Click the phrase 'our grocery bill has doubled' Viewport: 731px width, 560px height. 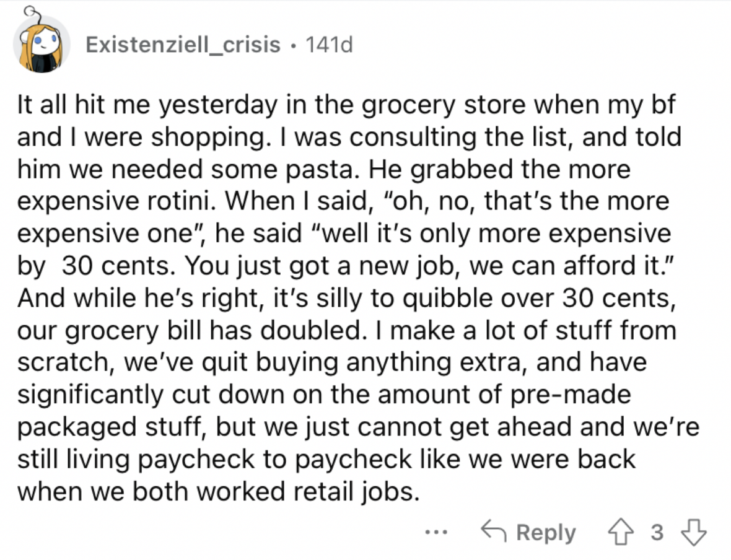point(190,331)
